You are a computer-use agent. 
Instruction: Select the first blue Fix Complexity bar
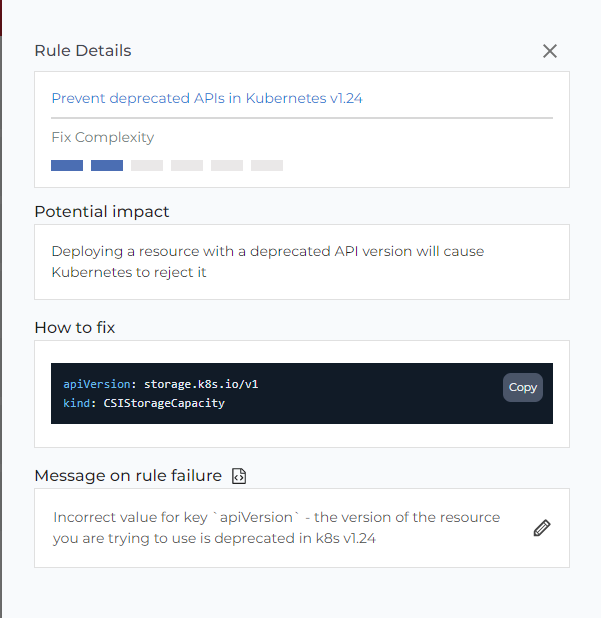[x=67, y=166]
